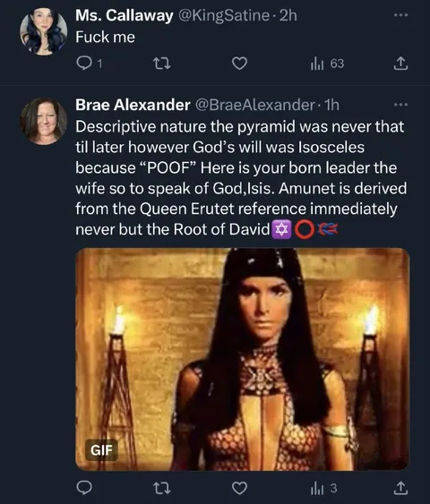
Task: Share Brae Alexander's tweet
Action: coord(400,488)
